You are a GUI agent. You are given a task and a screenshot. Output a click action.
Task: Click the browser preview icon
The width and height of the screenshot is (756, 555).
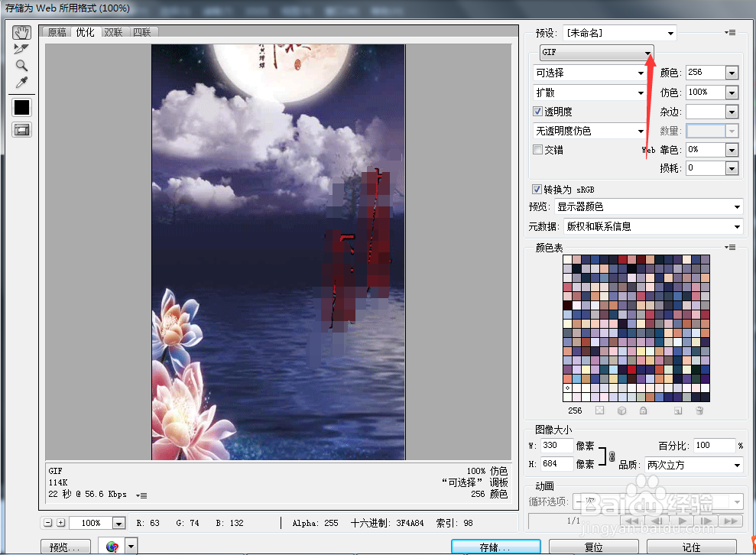112,547
